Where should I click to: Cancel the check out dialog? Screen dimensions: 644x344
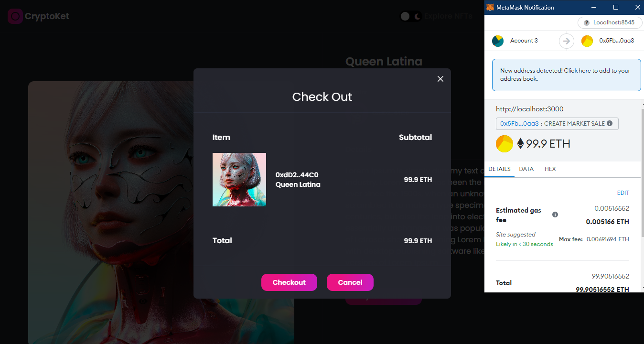pyautogui.click(x=350, y=282)
